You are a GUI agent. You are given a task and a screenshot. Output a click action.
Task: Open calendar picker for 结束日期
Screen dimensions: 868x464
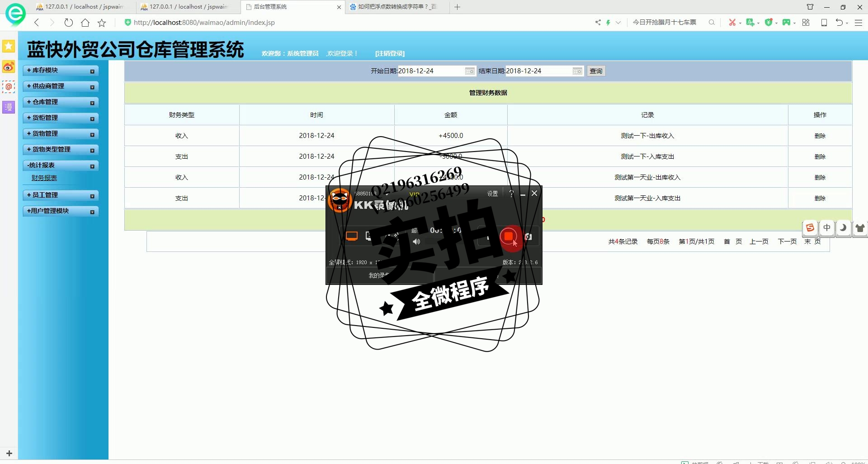577,71
